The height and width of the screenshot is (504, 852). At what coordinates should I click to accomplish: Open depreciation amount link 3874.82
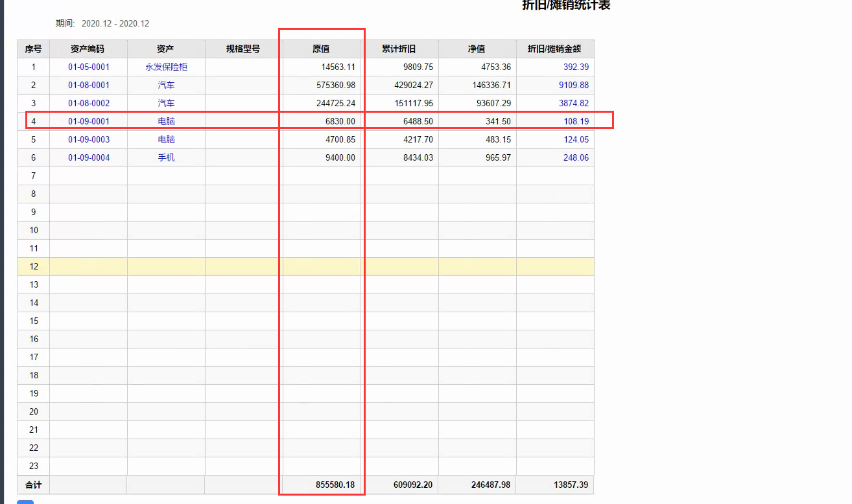click(x=574, y=103)
